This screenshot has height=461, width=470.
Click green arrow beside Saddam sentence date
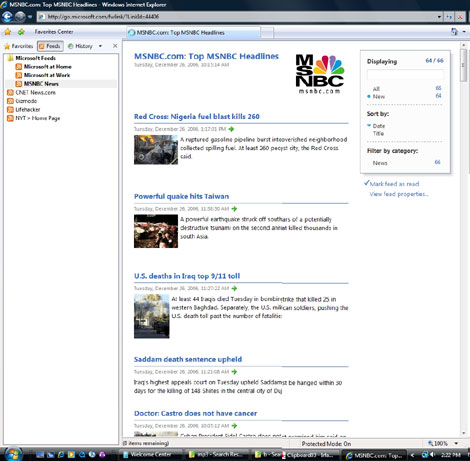pos(234,372)
